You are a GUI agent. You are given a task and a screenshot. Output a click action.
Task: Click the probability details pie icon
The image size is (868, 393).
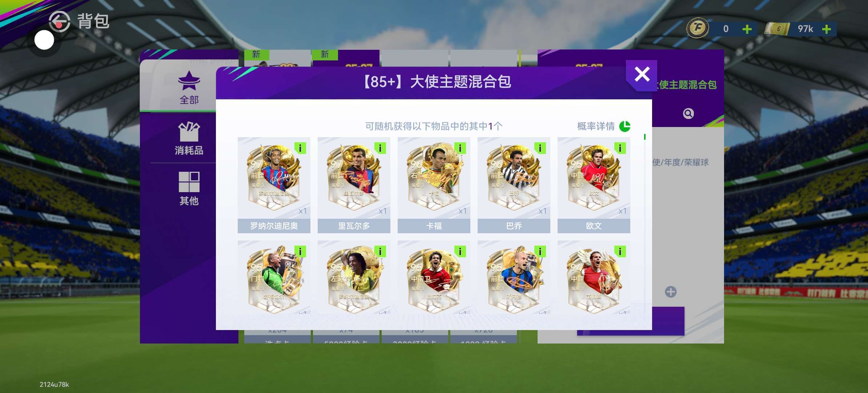624,126
